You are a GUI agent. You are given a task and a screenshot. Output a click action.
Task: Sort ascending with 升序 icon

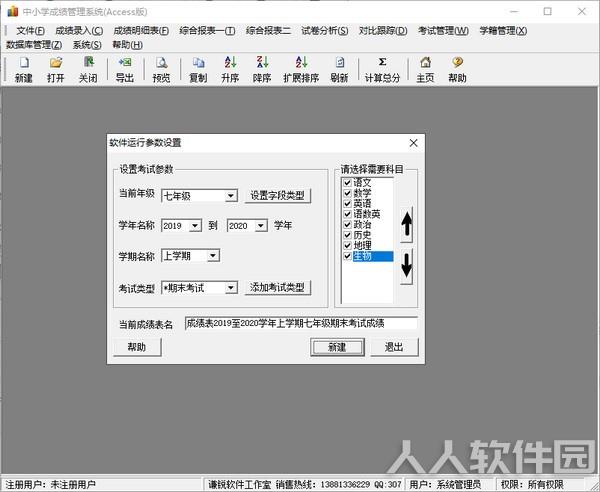coord(230,69)
